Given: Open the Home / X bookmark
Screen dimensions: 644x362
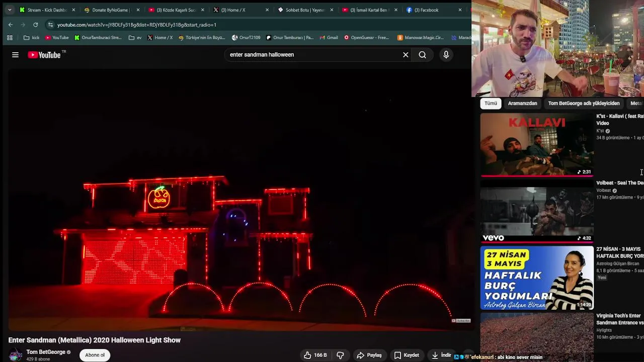Looking at the screenshot, I should [x=160, y=38].
